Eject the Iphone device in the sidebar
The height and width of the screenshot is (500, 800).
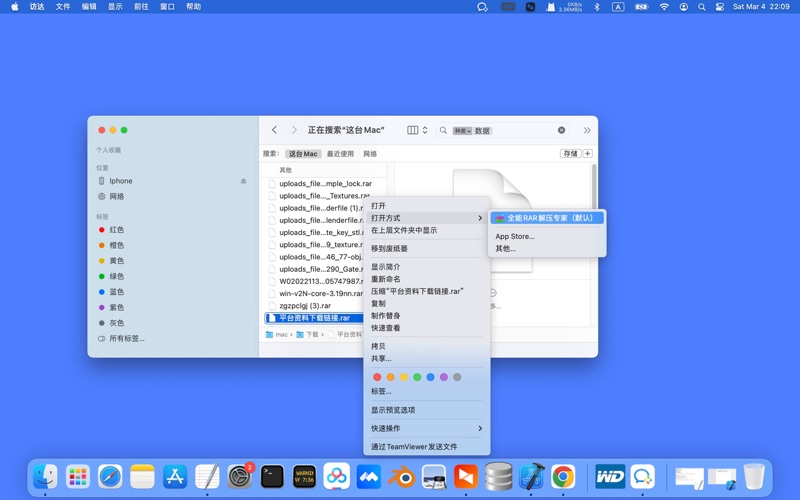coord(243,181)
